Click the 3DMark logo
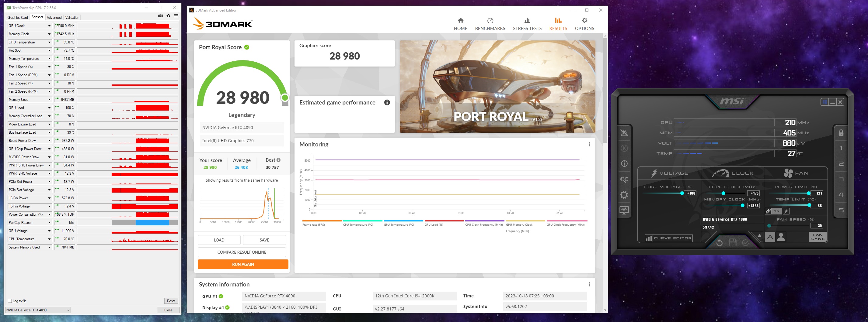The image size is (868, 322). 222,23
